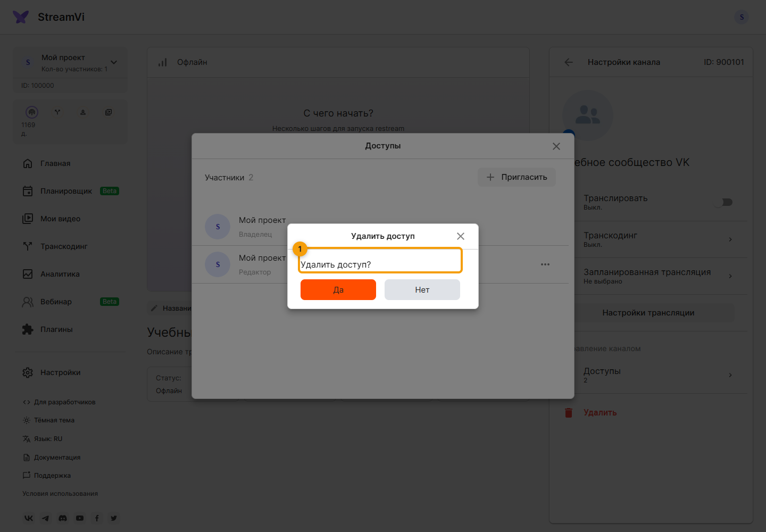Toggle the Транслировать switch
Viewport: 766px width, 532px height.
tap(723, 202)
